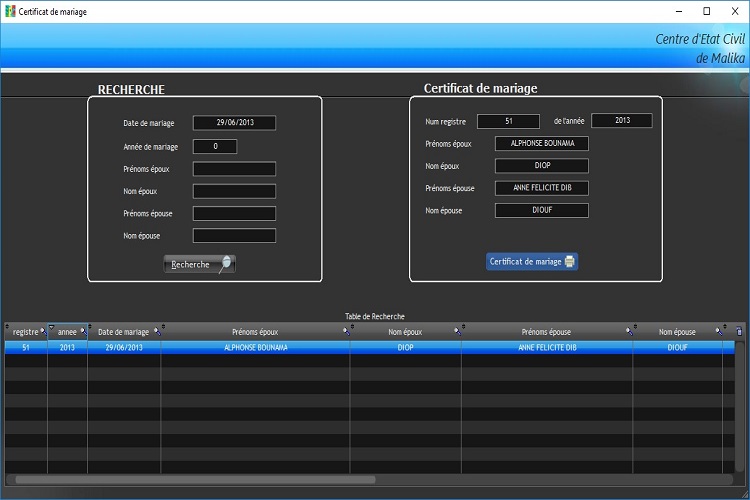Open the table options icon at header right
750x500 pixels.
pos(739,331)
